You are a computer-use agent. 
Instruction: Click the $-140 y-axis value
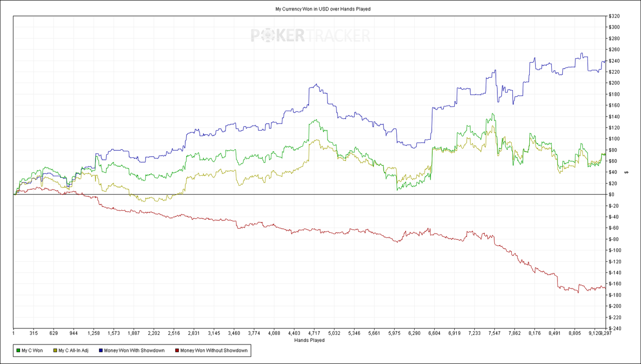[x=614, y=272]
